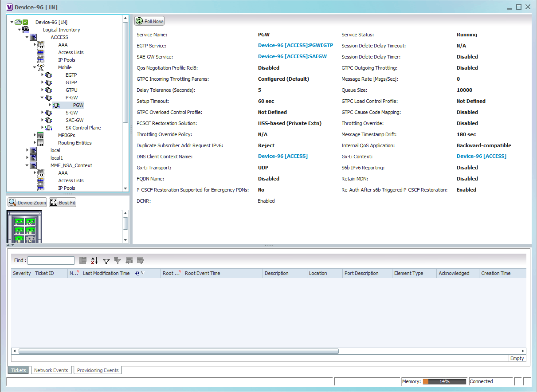Click the device chassis thumbnail image
This screenshot has width=537, height=392.
[24, 227]
